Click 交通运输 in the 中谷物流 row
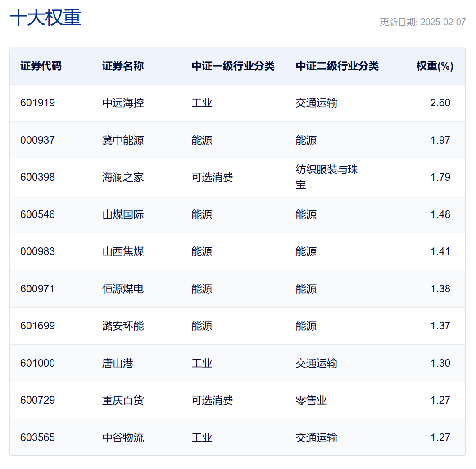 [x=316, y=438]
